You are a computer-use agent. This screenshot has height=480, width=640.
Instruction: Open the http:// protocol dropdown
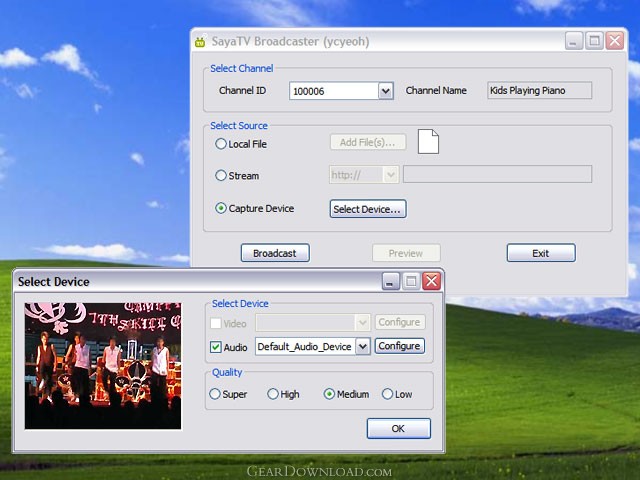point(391,175)
